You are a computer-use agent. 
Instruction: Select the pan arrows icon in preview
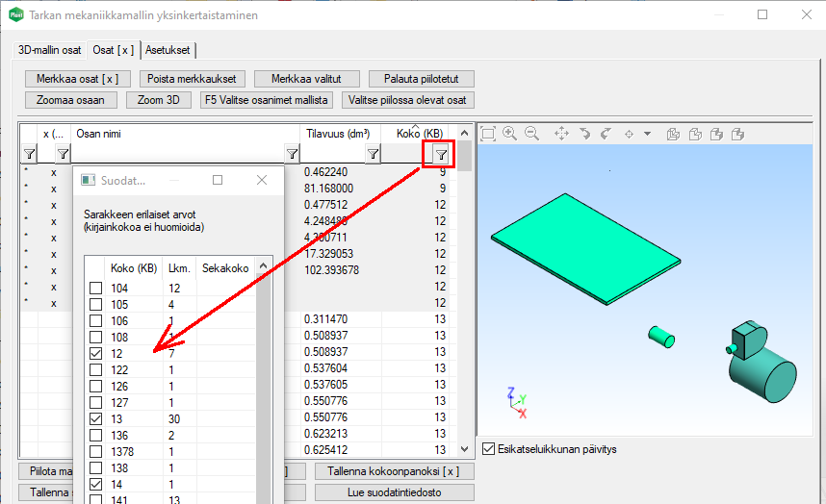[x=562, y=134]
